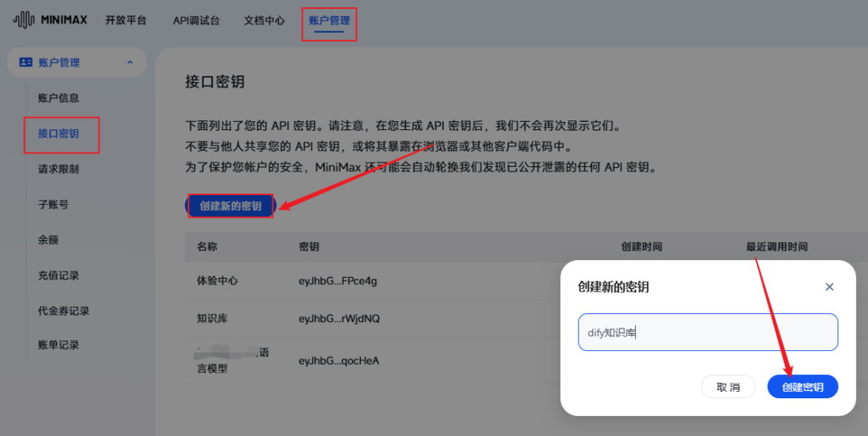Click the 名称 column header
Viewport: 868px width, 436px height.
pyautogui.click(x=207, y=247)
